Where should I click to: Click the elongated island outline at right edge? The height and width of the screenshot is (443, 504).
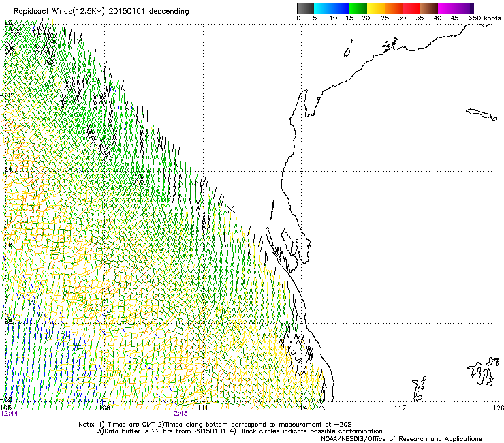[482, 114]
